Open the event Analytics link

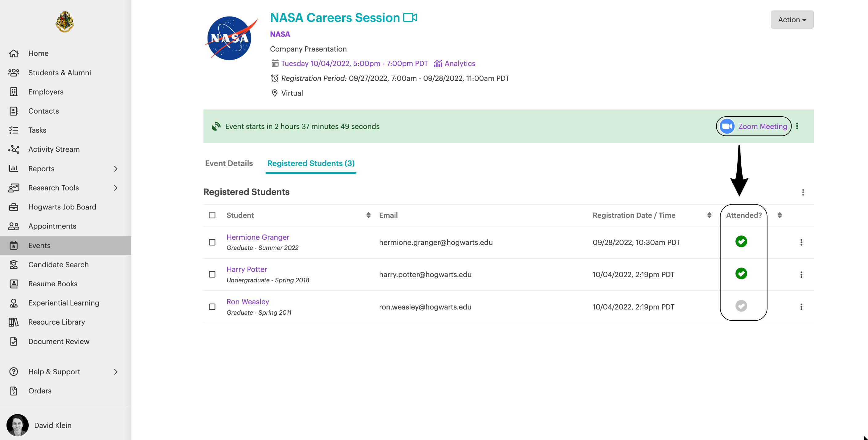(455, 64)
